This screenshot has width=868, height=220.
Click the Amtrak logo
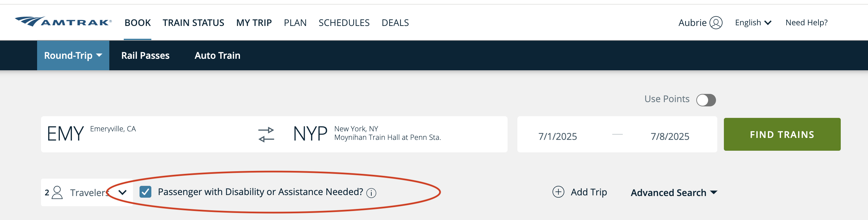click(64, 22)
